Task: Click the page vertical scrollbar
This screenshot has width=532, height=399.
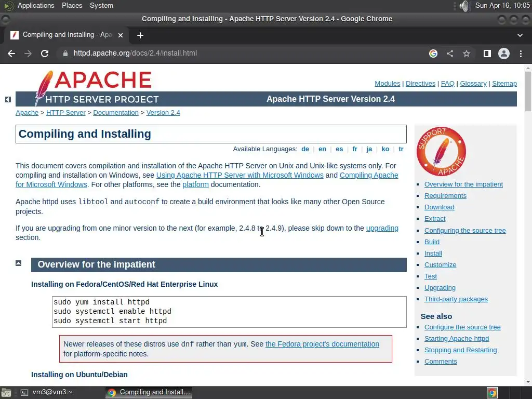Action: (528, 91)
